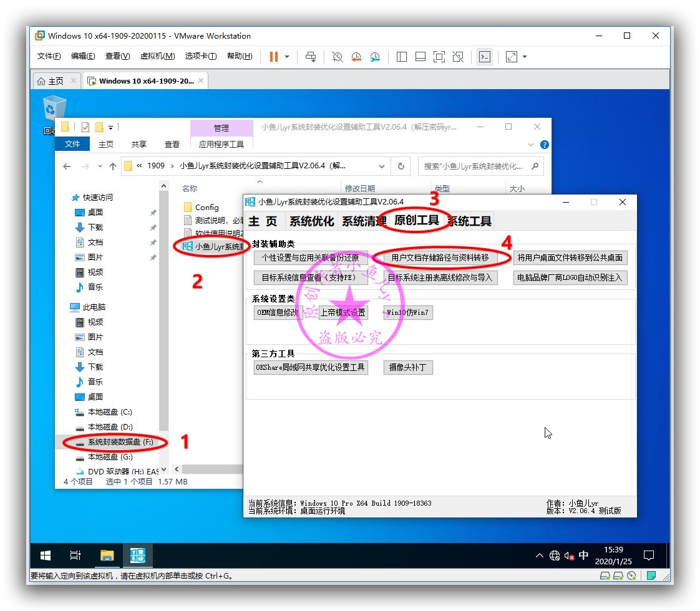
Task: Switch to 主 页 tab in the tool
Action: [263, 221]
